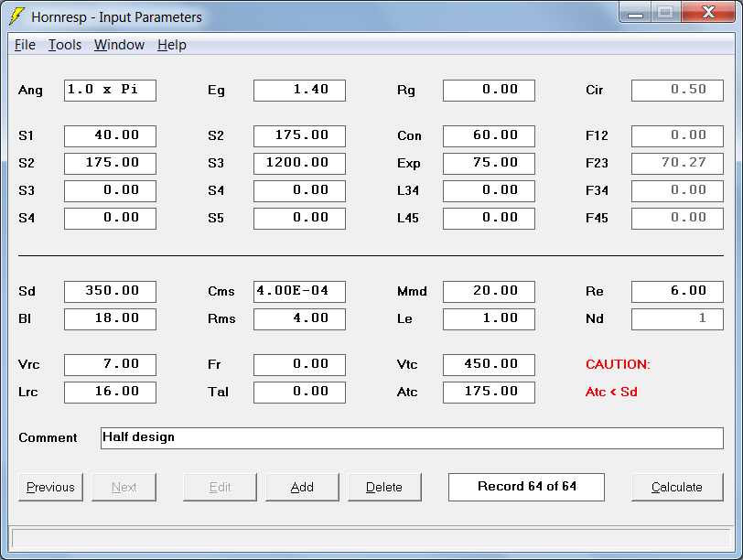743x560 pixels.
Task: Click the Nd field showing 1
Action: pos(678,319)
